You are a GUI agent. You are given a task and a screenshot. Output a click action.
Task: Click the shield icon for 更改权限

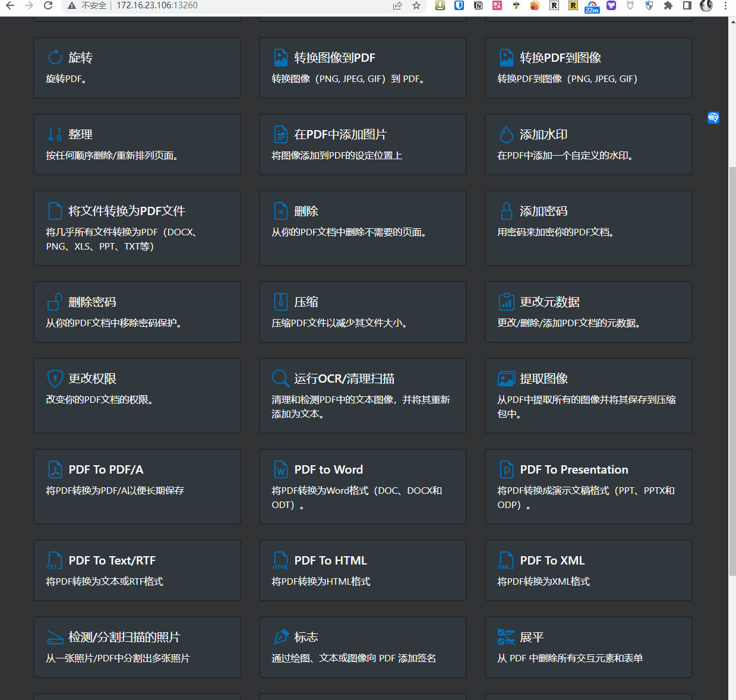pos(55,379)
